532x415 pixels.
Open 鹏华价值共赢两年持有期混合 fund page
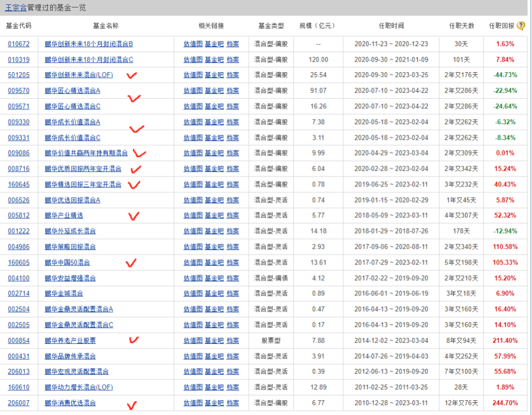coord(86,153)
